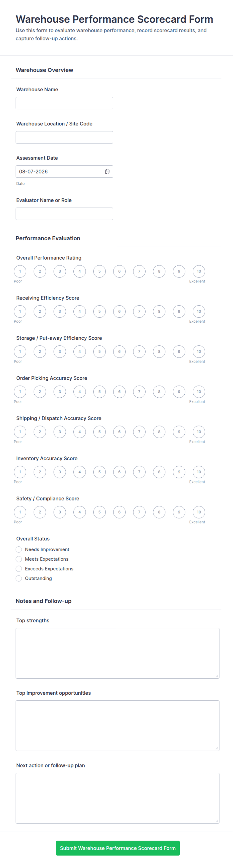Click inside the Top strengths text area
This screenshot has width=233, height=868.
click(118, 653)
